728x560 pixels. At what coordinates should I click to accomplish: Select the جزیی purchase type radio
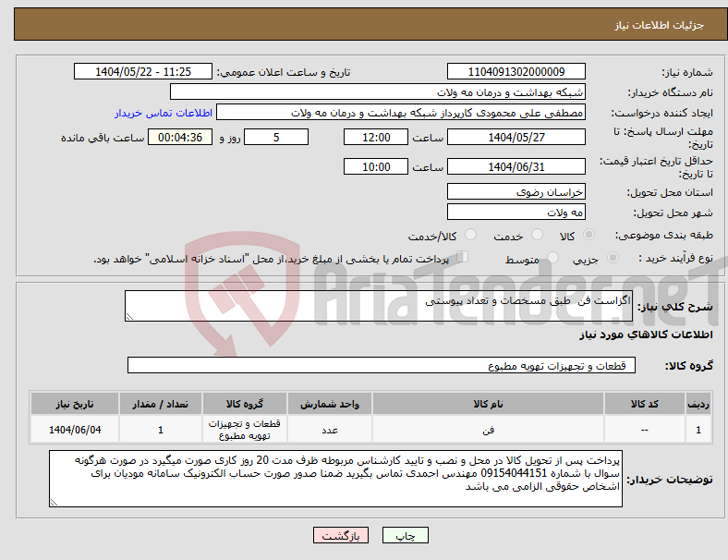(x=613, y=258)
